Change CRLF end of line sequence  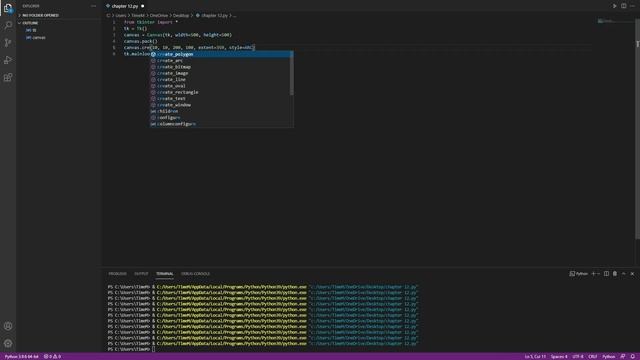click(x=593, y=357)
